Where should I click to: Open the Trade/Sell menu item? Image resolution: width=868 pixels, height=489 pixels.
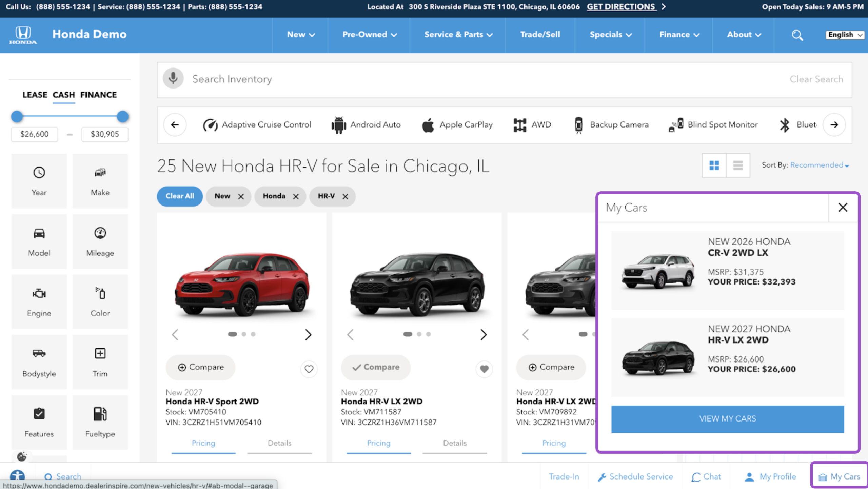point(540,35)
